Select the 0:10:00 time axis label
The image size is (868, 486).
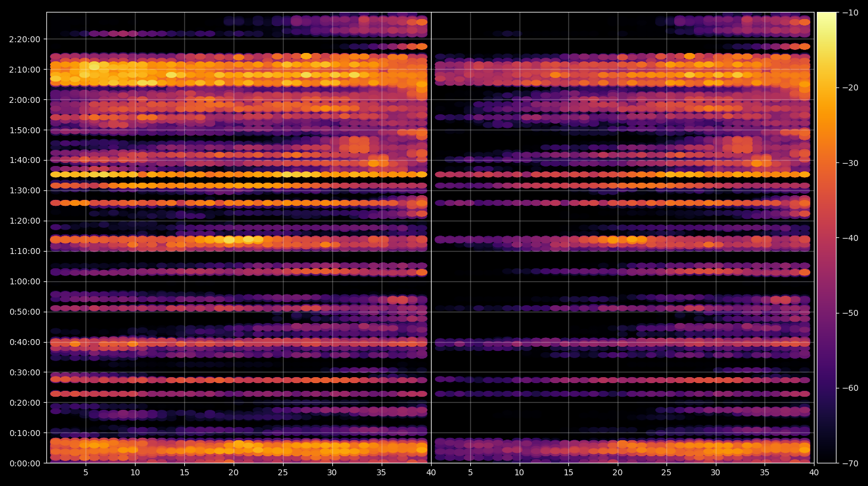coord(25,433)
